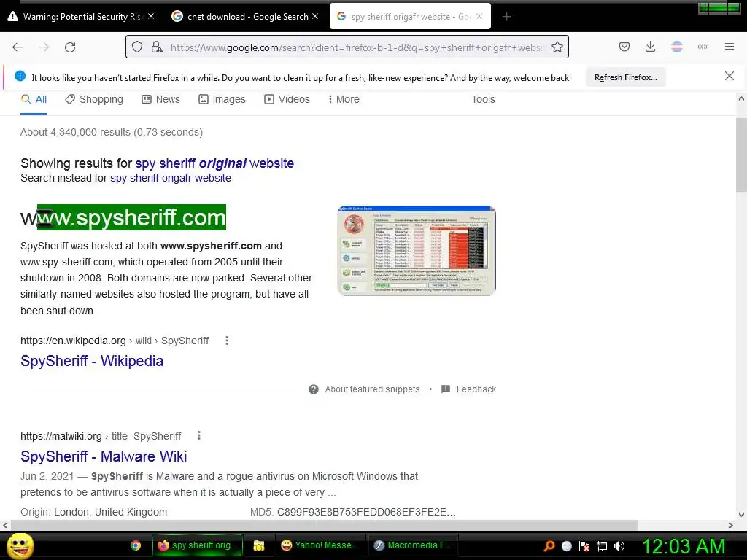Open About featured snippets help
747x560 pixels.
tap(365, 389)
